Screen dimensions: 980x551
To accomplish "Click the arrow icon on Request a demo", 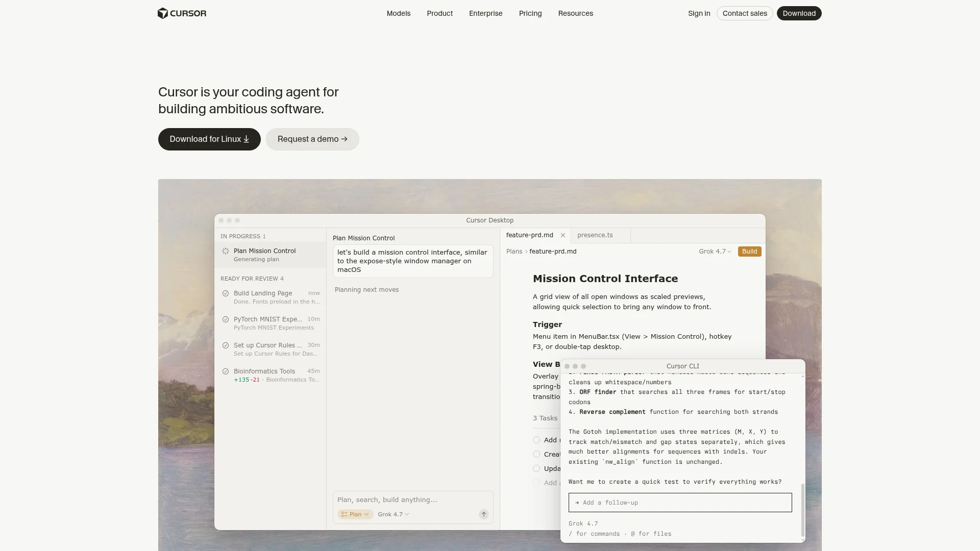I will tap(344, 139).
